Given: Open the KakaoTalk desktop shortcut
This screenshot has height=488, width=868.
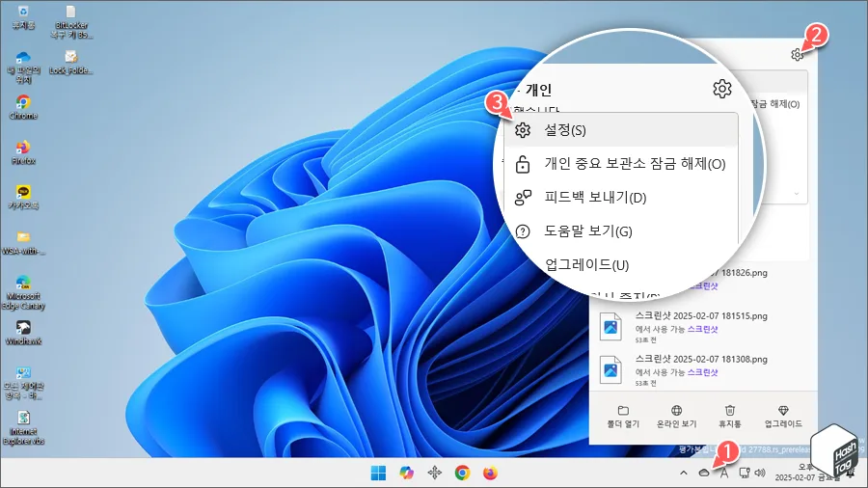Looking at the screenshot, I should (23, 197).
